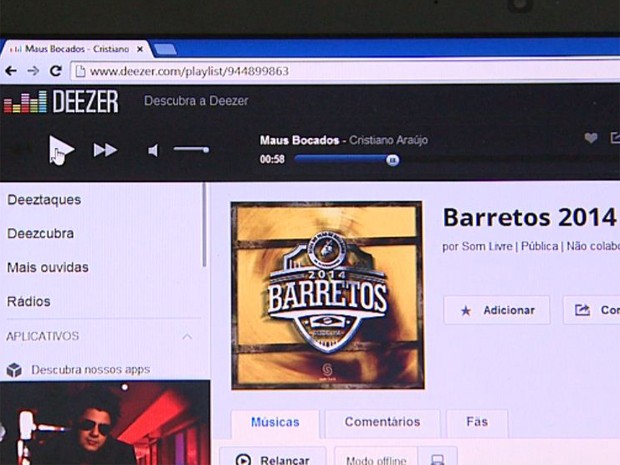
Task: Open a new browser tab
Action: [164, 50]
